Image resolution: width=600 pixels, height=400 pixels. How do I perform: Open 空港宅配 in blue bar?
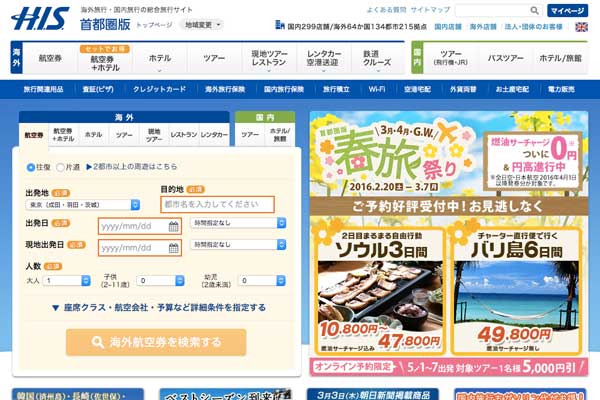tap(417, 89)
